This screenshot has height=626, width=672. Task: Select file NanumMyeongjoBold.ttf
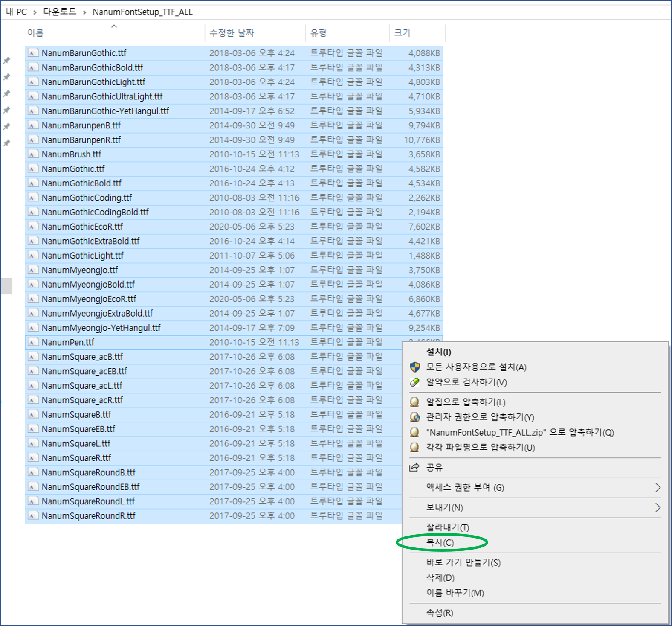(88, 284)
